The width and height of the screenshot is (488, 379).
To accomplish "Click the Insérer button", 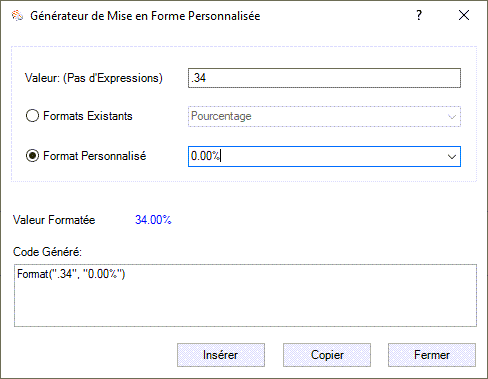I will coord(221,355).
